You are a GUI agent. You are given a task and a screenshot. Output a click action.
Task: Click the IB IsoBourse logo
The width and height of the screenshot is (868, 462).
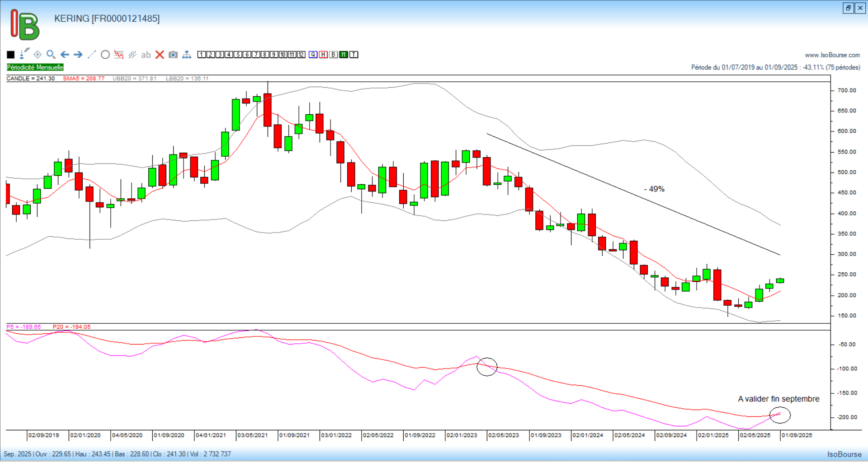point(25,24)
